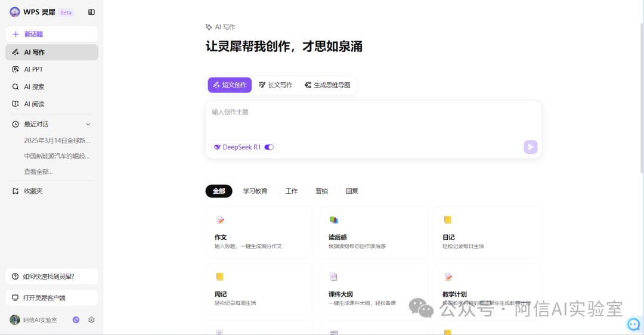Open the 阿信AI实验室 user avatar
The width and height of the screenshot is (644, 335).
pos(15,320)
